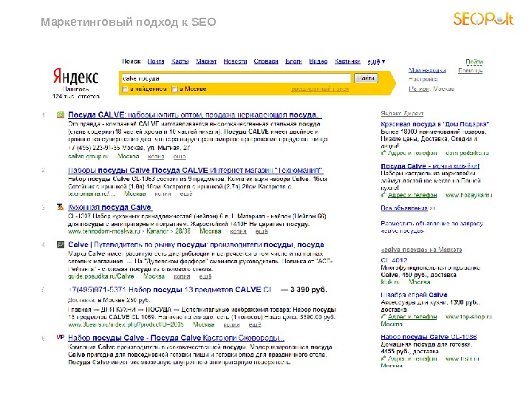The width and height of the screenshot is (532, 399).
Task: Open the Яндекс.Директ header link
Action: click(402, 113)
